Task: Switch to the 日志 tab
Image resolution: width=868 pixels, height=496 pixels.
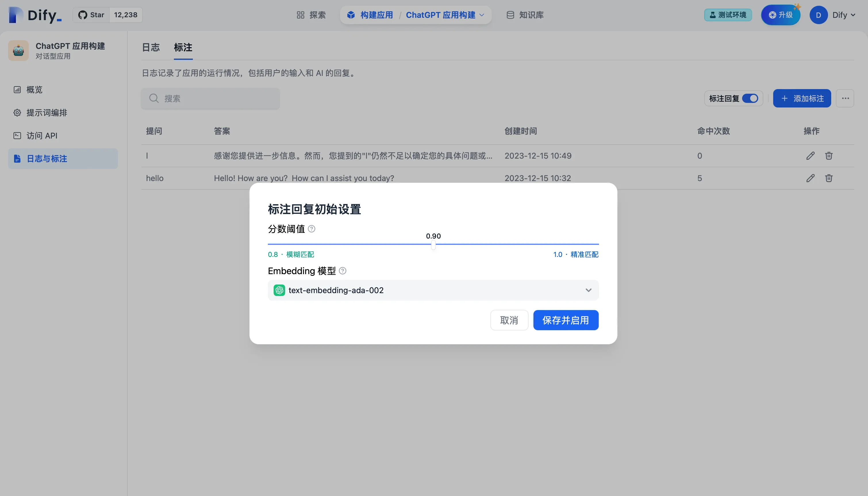Action: click(151, 47)
